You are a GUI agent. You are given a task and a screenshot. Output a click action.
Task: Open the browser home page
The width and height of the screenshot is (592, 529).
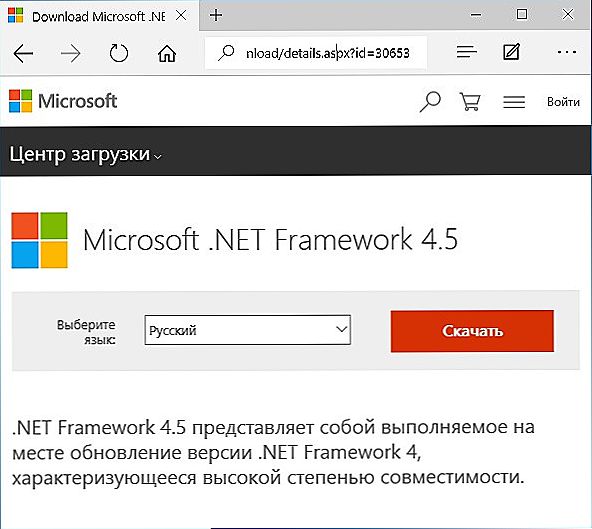(166, 53)
